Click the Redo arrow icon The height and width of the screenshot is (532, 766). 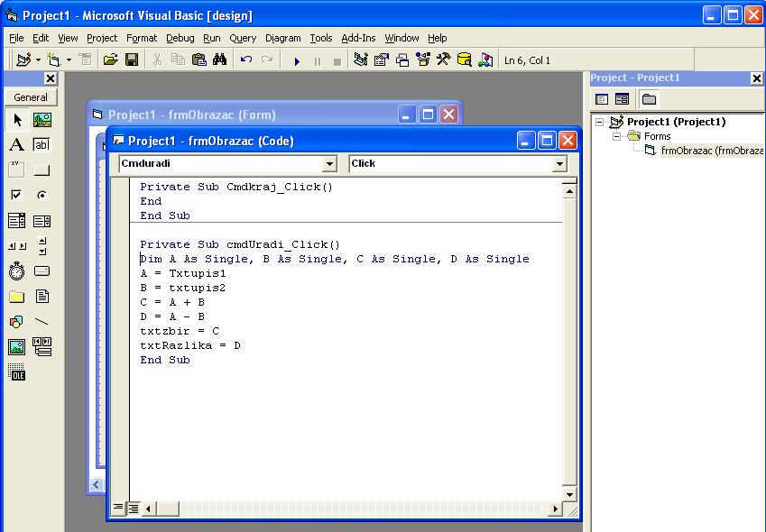[267, 60]
